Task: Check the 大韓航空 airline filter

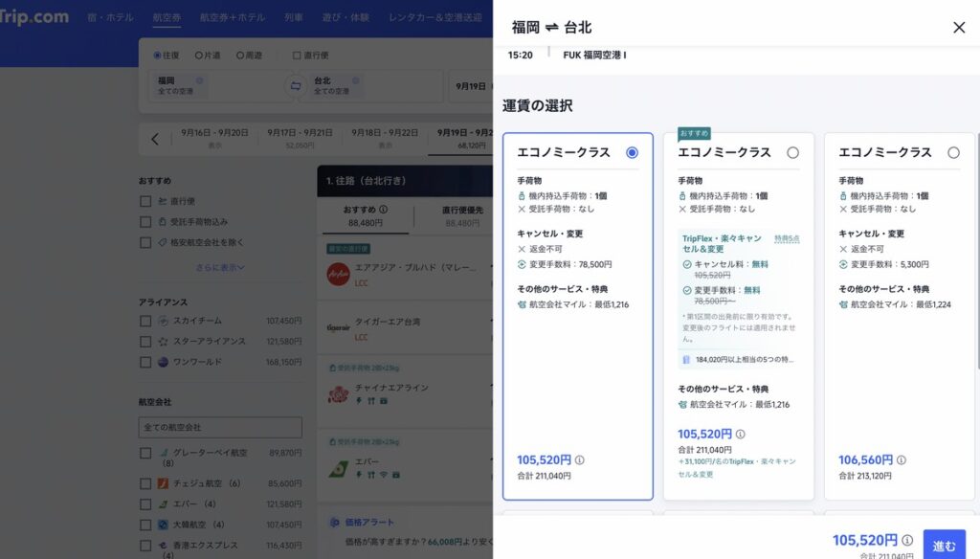Action: tap(145, 525)
